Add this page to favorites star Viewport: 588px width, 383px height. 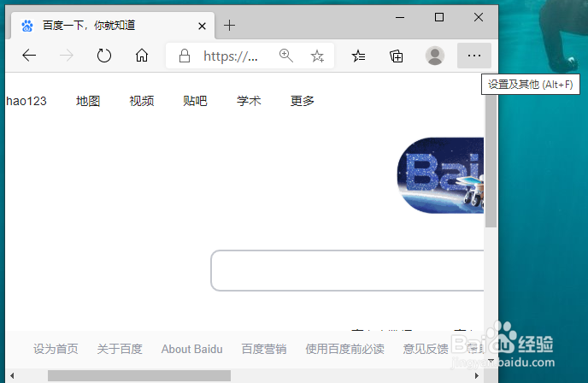pos(317,56)
